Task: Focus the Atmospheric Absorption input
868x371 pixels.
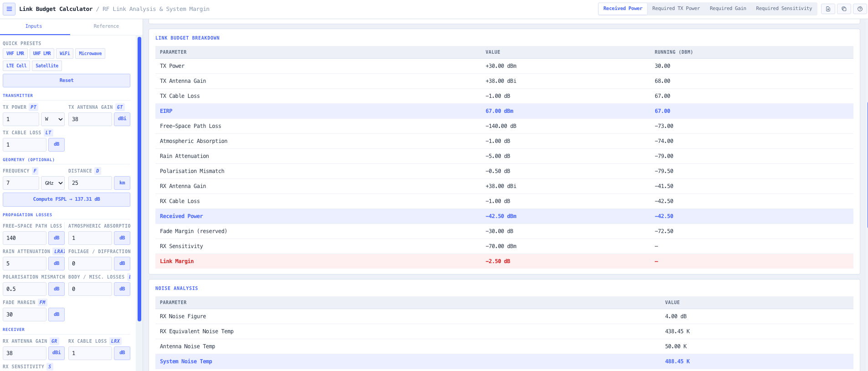Action: [90, 238]
